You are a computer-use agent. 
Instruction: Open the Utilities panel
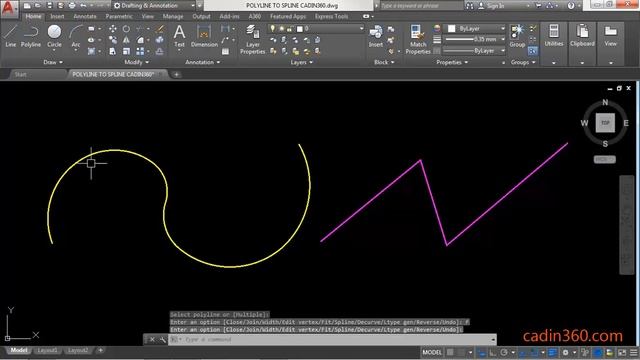[x=554, y=43]
